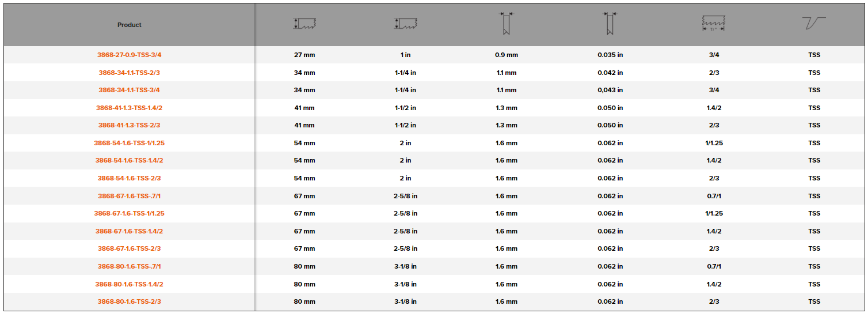View product 3868-41-1.3-TSS-2/3

(130, 126)
